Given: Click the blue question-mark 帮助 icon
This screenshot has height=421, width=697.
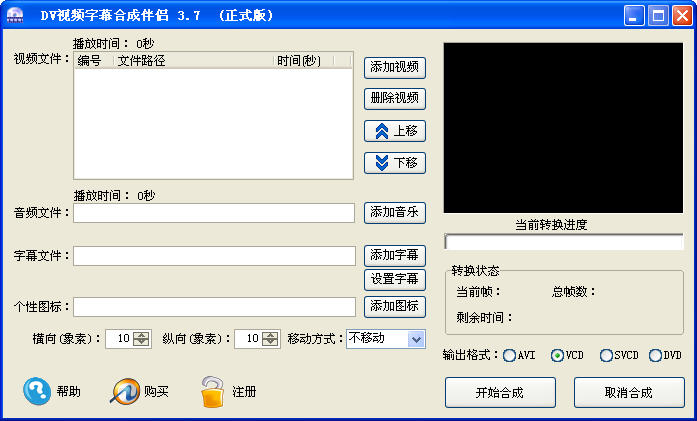Looking at the screenshot, I should click(x=37, y=391).
